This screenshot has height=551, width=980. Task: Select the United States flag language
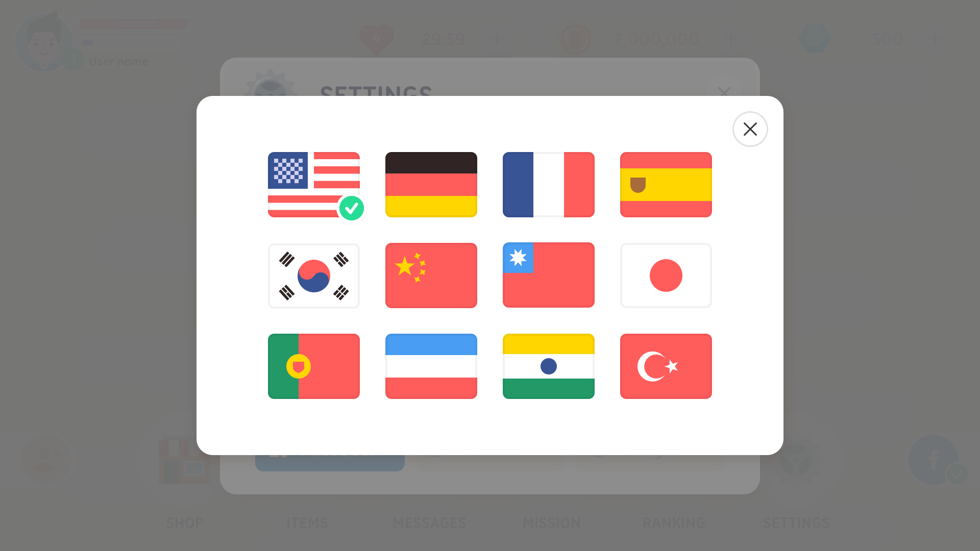[x=314, y=185]
